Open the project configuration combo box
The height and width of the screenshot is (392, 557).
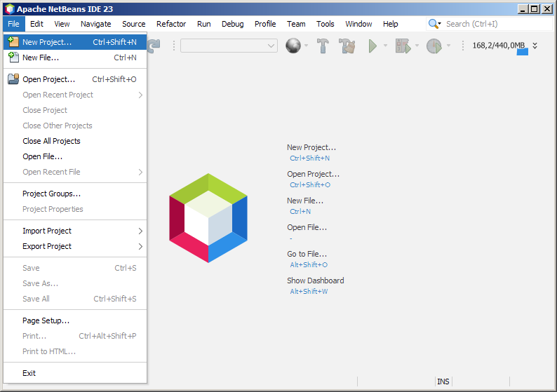[x=229, y=46]
